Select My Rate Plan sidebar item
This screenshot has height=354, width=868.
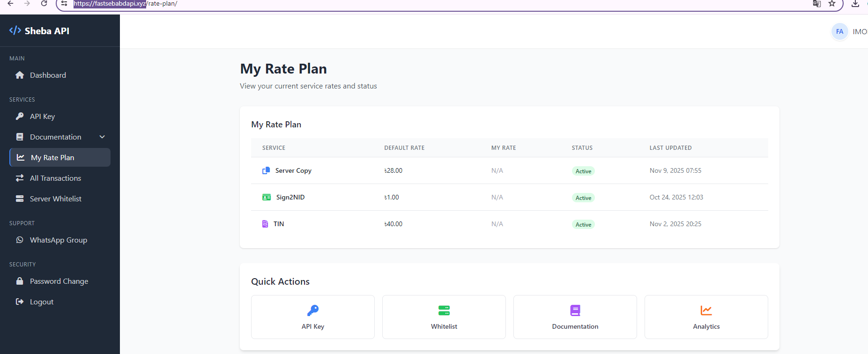[60, 157]
